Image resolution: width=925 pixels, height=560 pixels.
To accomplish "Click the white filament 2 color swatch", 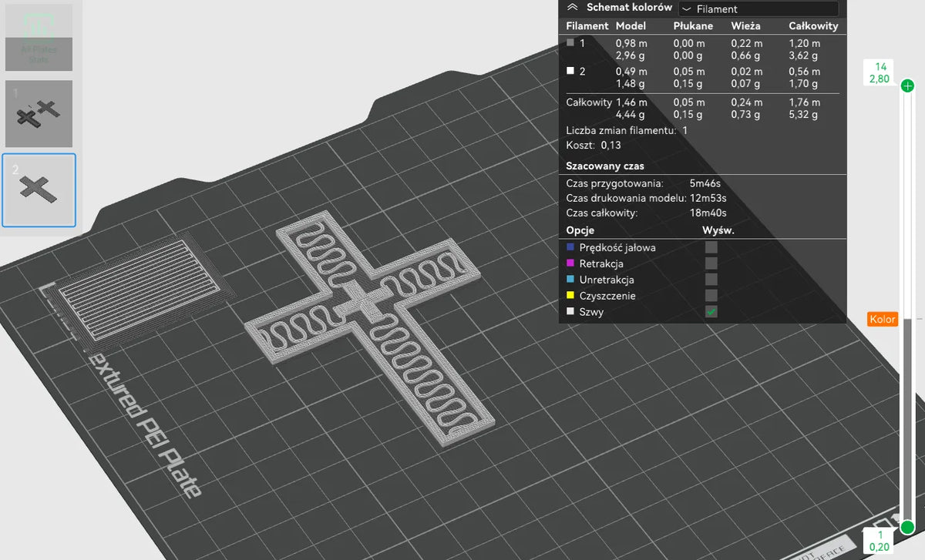I will [x=570, y=71].
